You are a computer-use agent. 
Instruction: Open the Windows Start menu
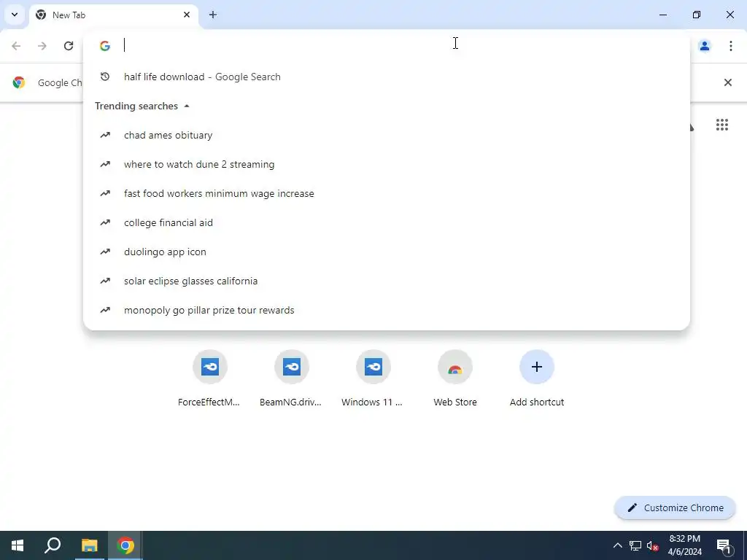[18, 545]
